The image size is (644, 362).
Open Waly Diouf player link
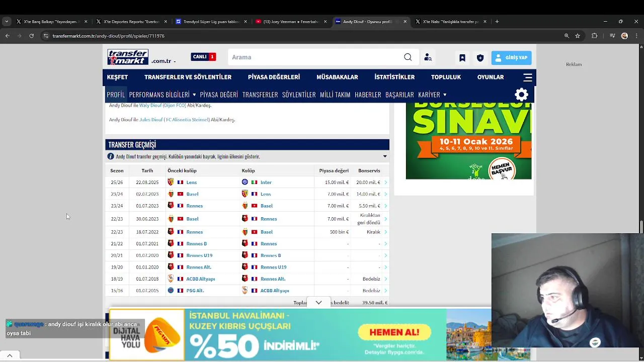(150, 105)
